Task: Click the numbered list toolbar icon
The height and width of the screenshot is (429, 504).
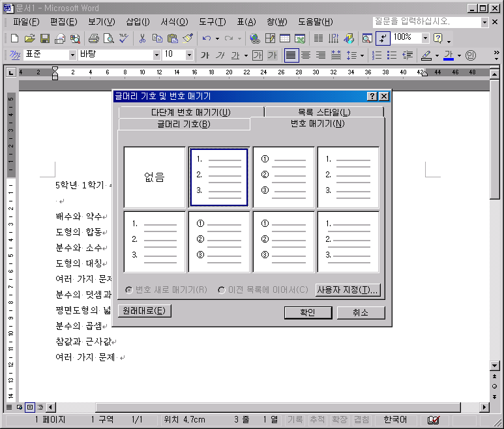Action: 376,55
